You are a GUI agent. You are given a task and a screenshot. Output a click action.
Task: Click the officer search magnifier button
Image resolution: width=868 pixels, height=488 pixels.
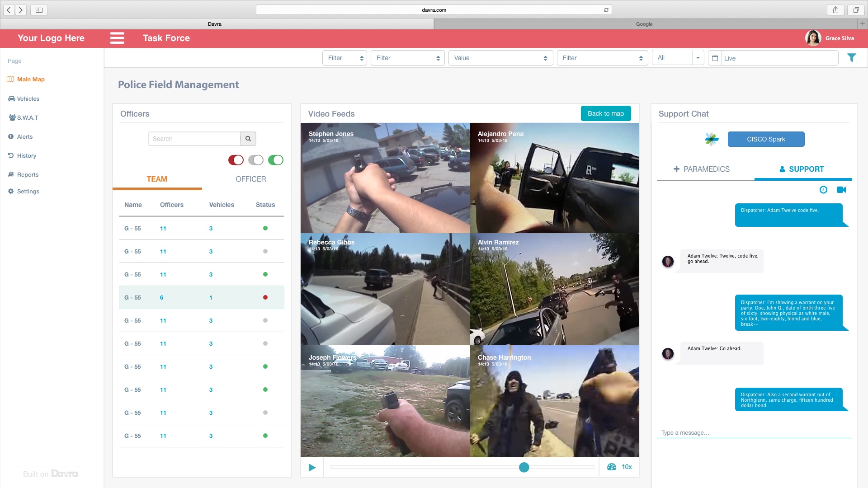[x=248, y=139]
